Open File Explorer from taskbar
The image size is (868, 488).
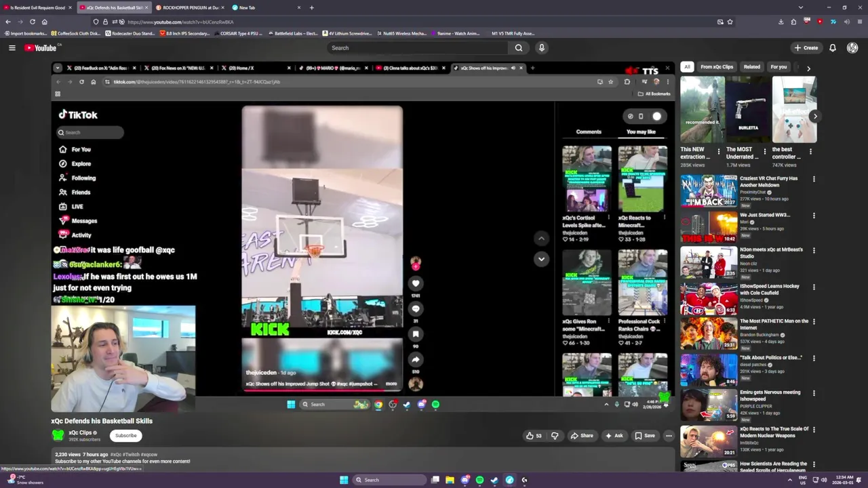click(x=450, y=480)
